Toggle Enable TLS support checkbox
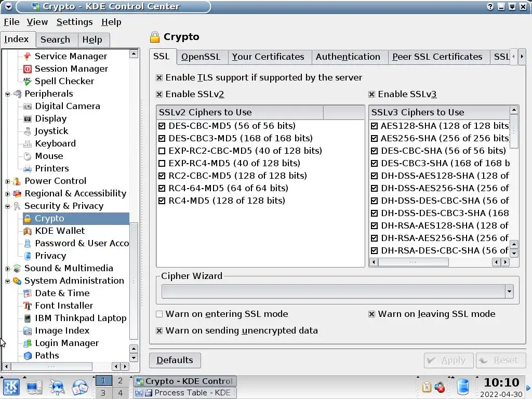The width and height of the screenshot is (532, 399). click(x=159, y=78)
